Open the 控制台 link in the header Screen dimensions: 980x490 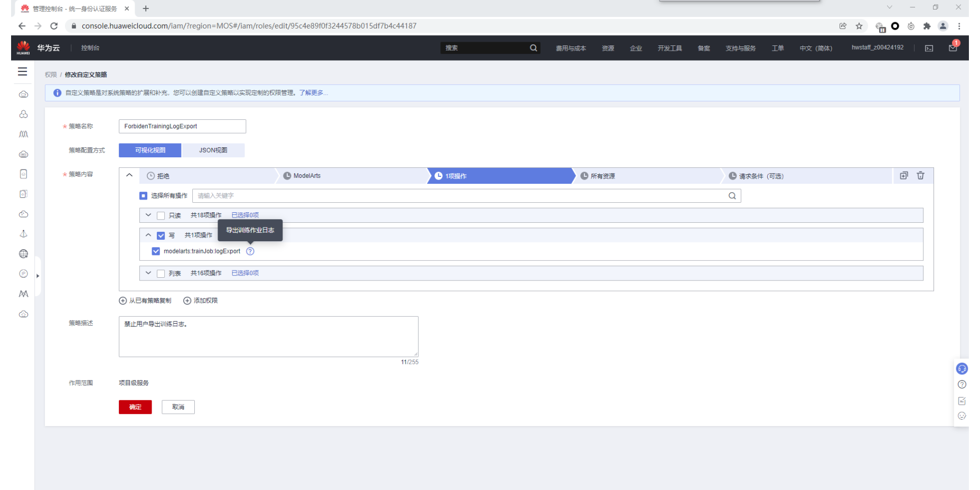[x=90, y=48]
